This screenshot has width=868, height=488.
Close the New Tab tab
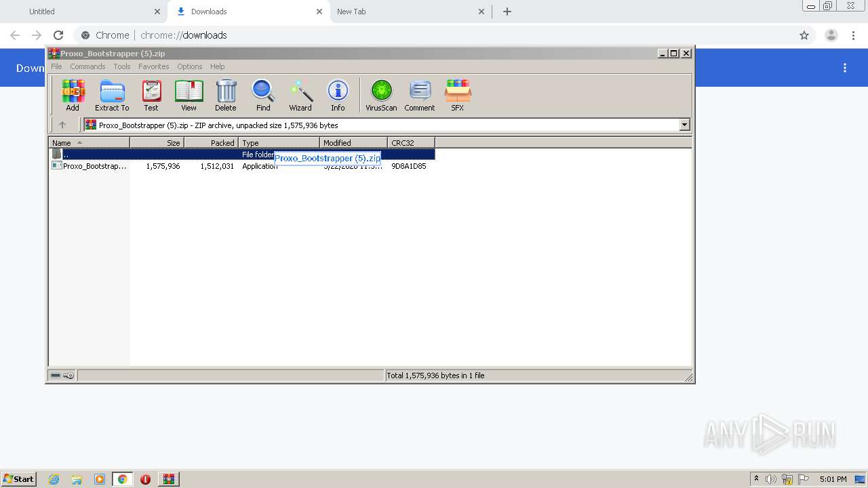[x=481, y=12]
